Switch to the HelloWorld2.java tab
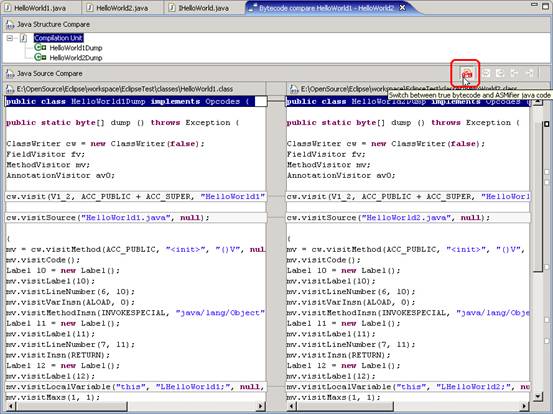This screenshot has width=553, height=414. coord(122,8)
